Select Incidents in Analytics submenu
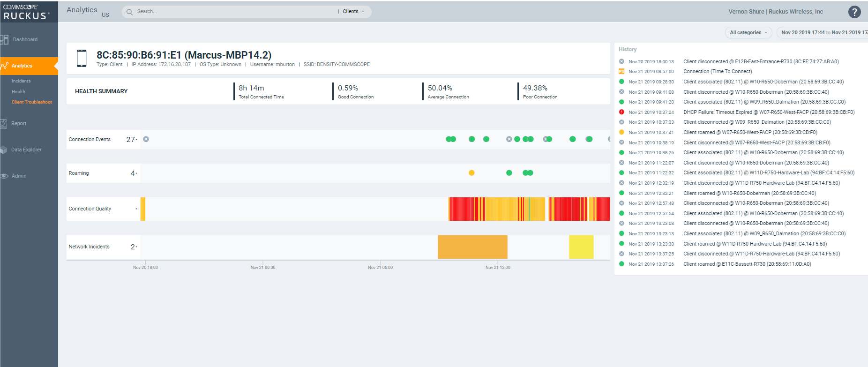The image size is (868, 367). (x=21, y=81)
